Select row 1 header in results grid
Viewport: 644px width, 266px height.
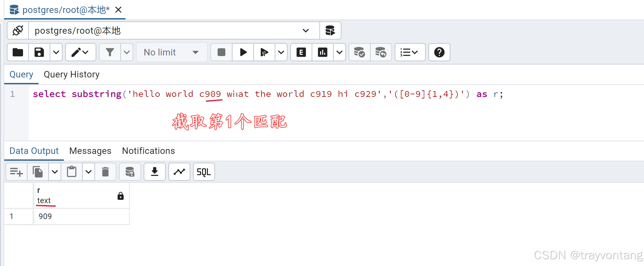click(18, 216)
